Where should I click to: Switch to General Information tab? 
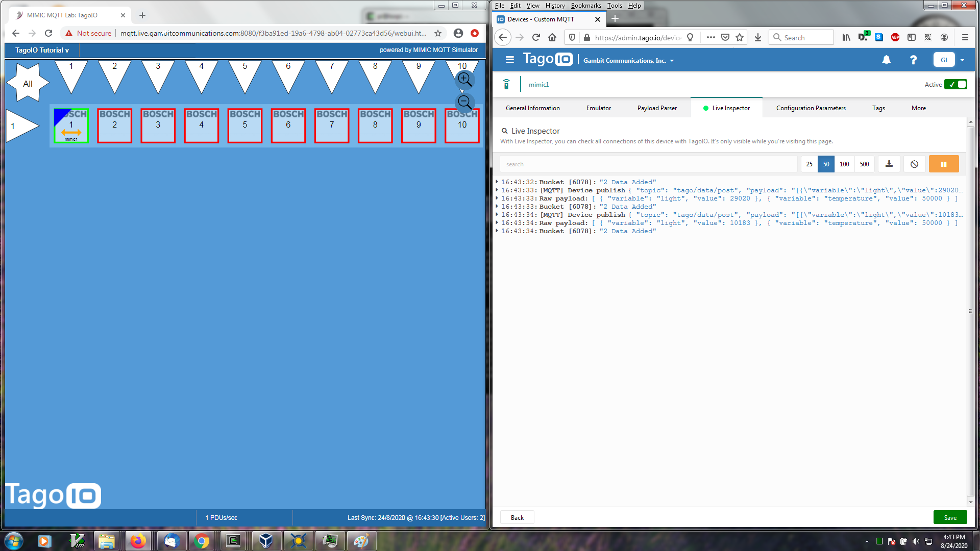pyautogui.click(x=533, y=108)
